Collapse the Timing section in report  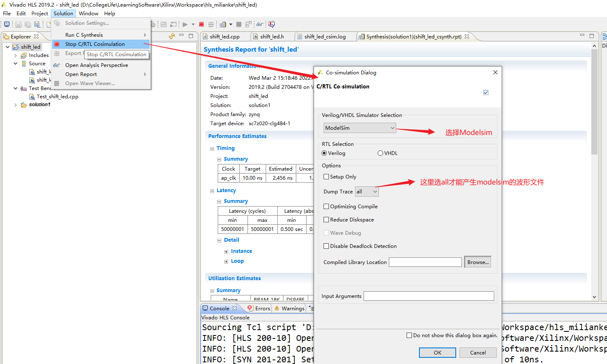pos(212,149)
